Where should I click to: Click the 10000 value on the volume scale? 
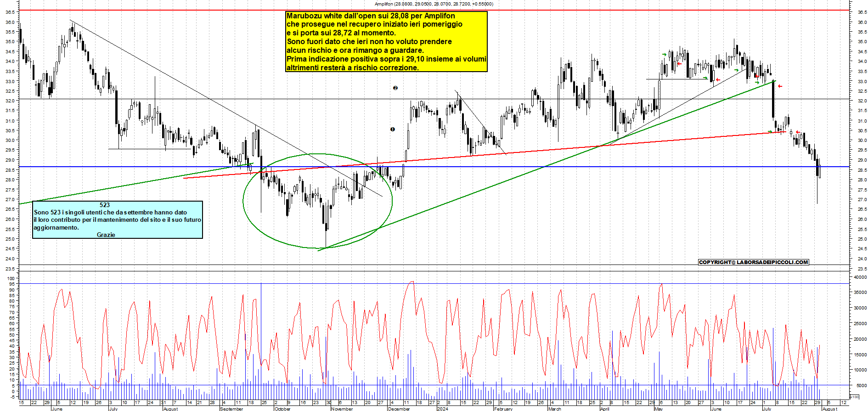click(860, 370)
